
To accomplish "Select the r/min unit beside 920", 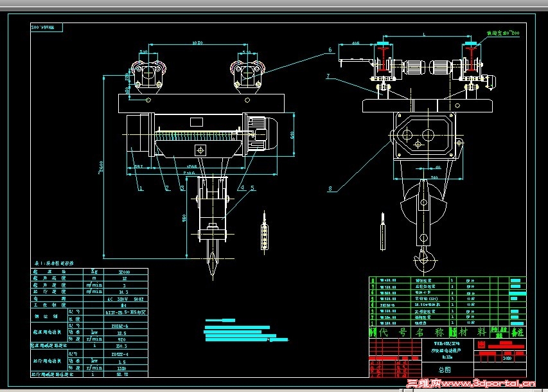I will coord(94,339).
